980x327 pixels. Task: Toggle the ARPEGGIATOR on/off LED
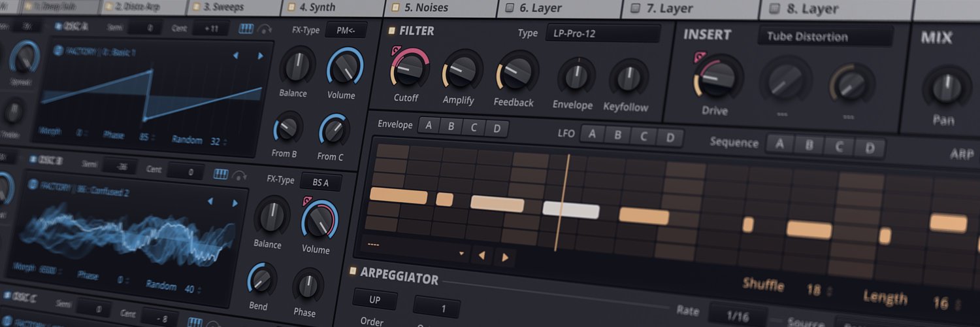(353, 271)
